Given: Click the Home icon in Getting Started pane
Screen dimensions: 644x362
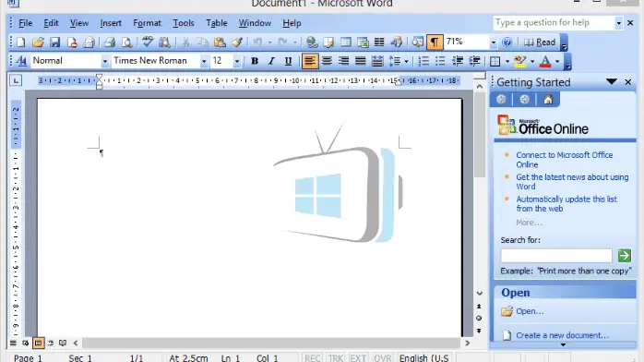Looking at the screenshot, I should pos(548,100).
